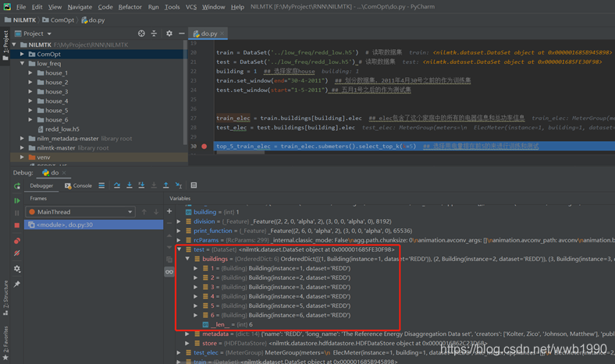Collapse the NILMTK root folder
This screenshot has width=615, height=364.
click(15, 44)
